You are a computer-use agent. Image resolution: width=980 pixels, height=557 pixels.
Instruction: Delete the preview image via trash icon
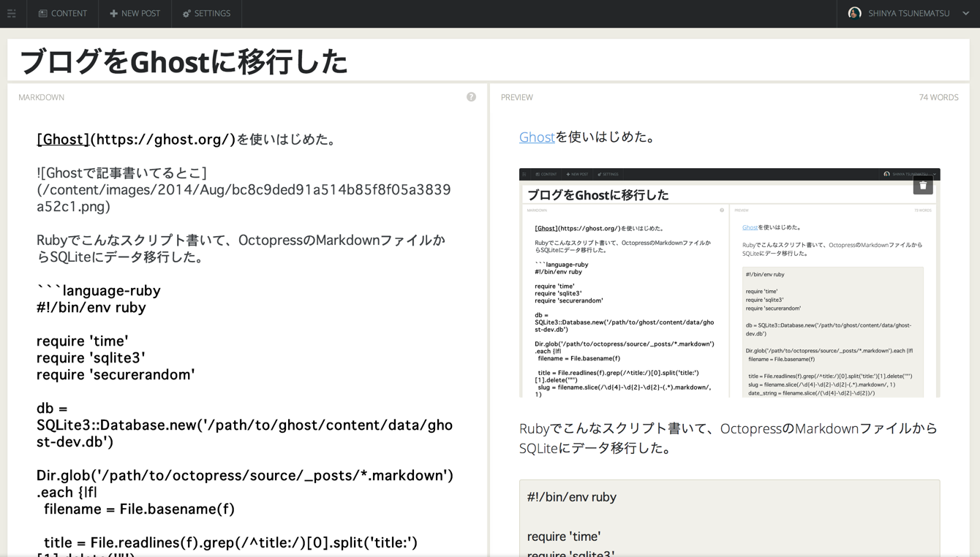pyautogui.click(x=922, y=185)
